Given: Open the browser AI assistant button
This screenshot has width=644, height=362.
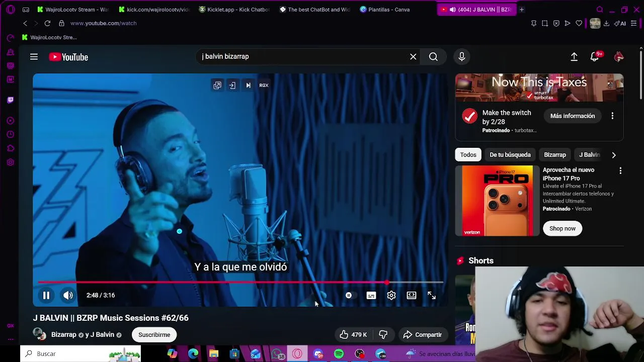Looking at the screenshot, I should click(620, 23).
